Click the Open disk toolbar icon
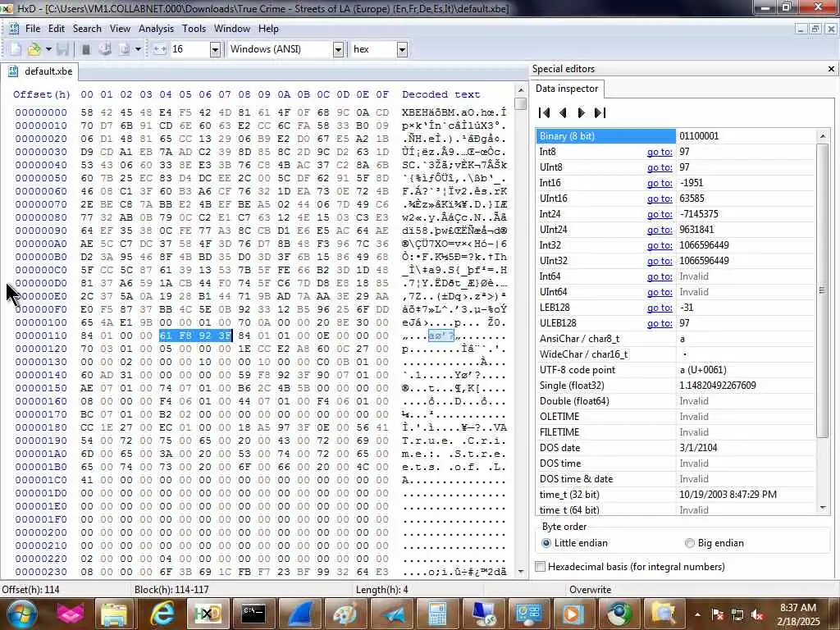This screenshot has height=630, width=840. coord(105,49)
